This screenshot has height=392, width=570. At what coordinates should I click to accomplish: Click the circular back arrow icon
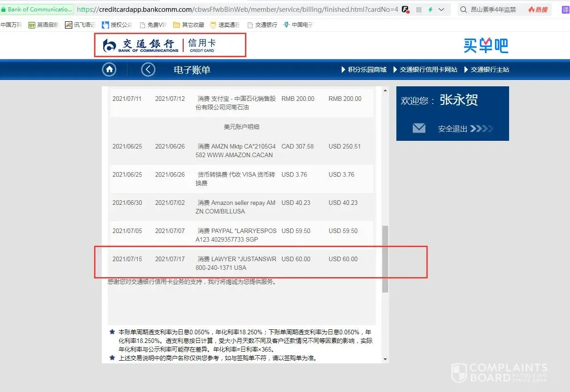point(148,69)
